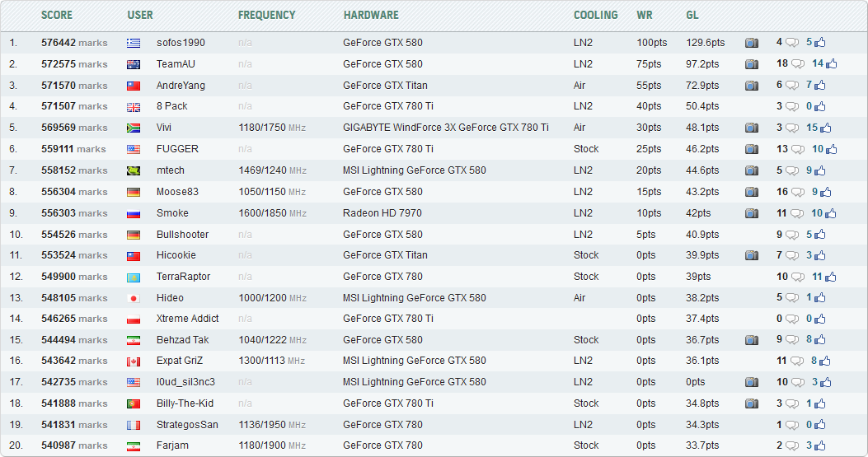The height and width of the screenshot is (457, 868).
Task: Open user profile sofos1990
Action: pos(181,43)
